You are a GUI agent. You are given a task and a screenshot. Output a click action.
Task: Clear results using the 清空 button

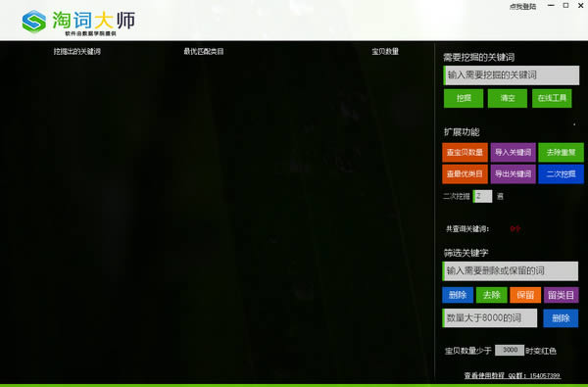[508, 98]
